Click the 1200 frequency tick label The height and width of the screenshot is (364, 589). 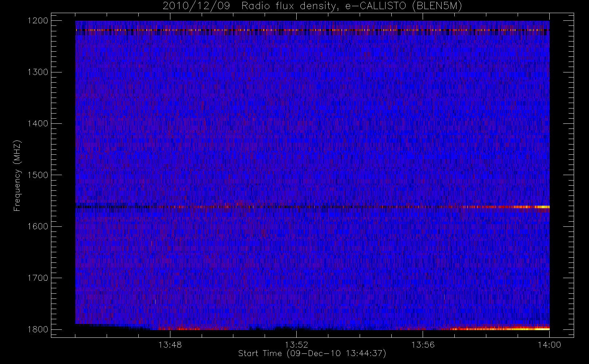(x=38, y=21)
